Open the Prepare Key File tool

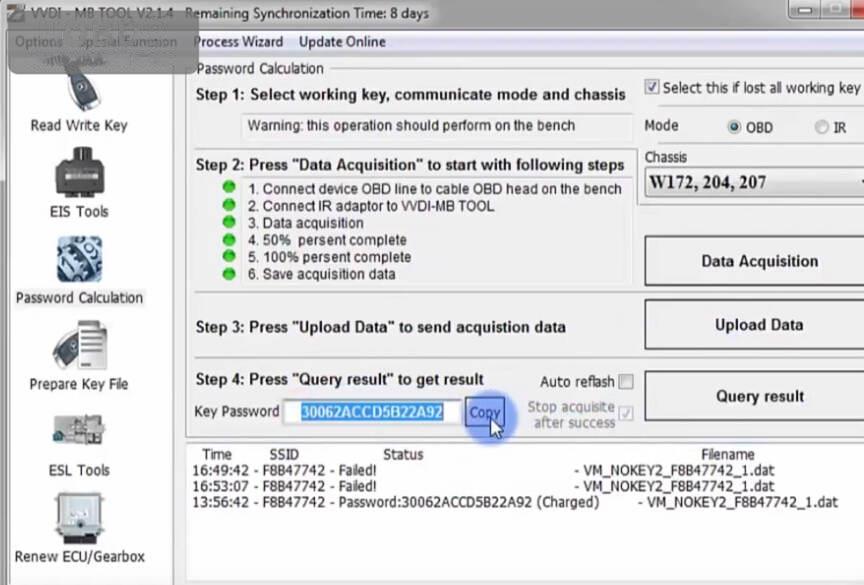click(79, 356)
